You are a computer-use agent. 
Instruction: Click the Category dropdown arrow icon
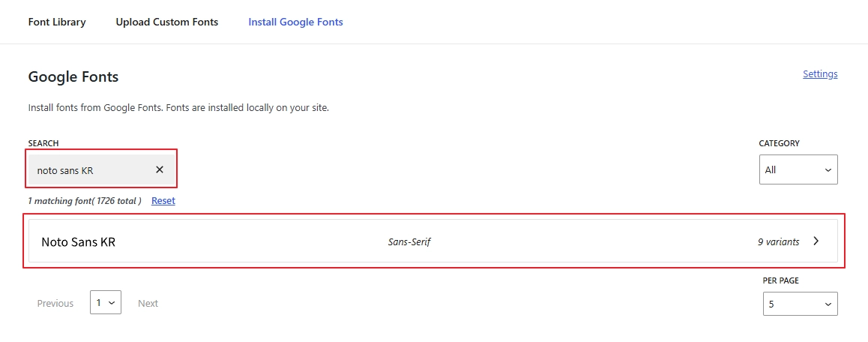click(x=828, y=170)
